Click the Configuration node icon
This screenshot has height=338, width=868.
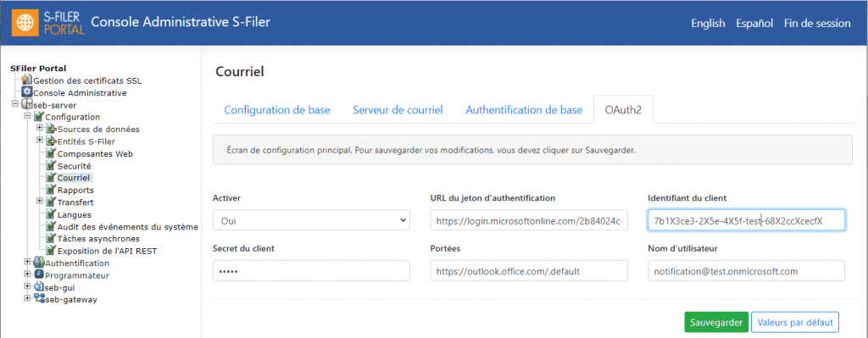coord(39,117)
